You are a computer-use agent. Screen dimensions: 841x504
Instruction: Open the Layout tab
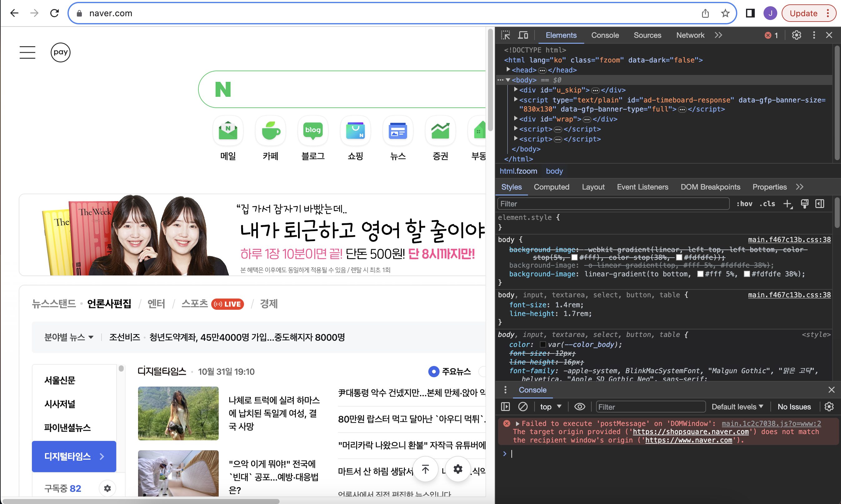[593, 187]
